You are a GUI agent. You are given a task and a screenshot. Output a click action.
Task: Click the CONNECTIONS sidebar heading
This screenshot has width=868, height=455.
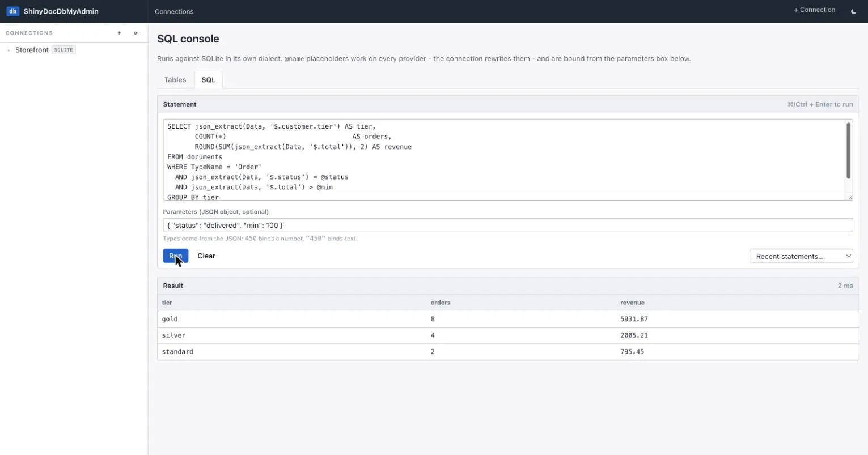29,33
